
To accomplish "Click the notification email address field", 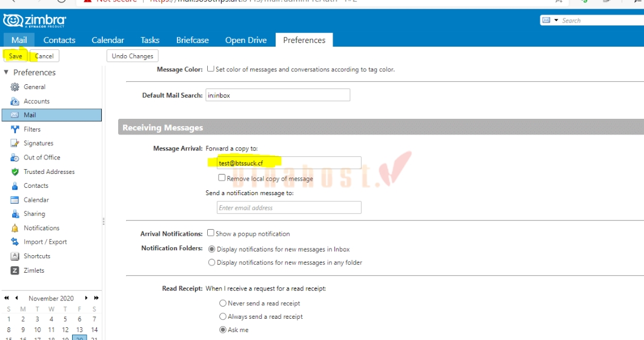I will (289, 207).
